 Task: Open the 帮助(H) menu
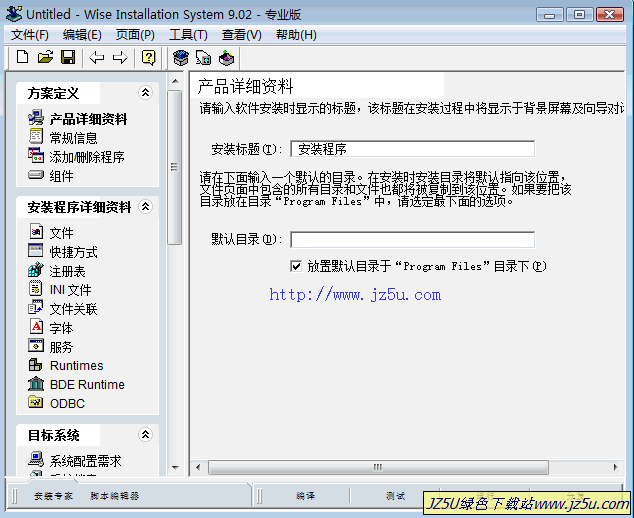[x=296, y=35]
